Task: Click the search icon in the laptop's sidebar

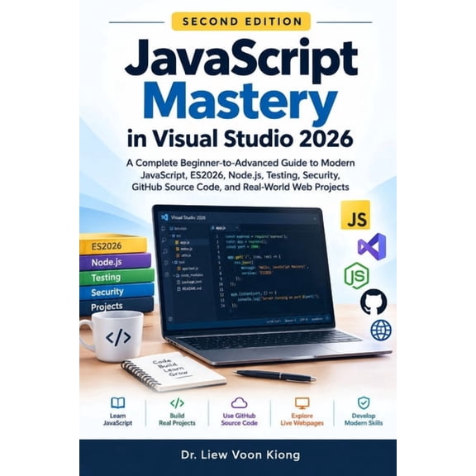Action: click(x=164, y=240)
